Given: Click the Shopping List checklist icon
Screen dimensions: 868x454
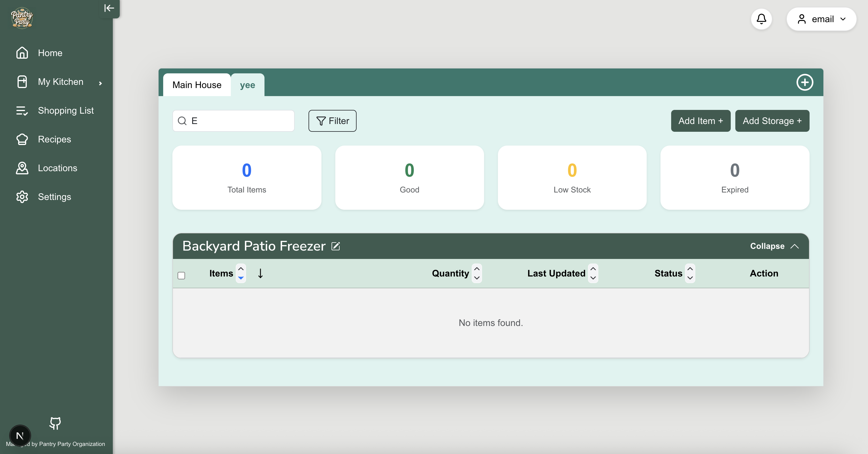Looking at the screenshot, I should [22, 110].
